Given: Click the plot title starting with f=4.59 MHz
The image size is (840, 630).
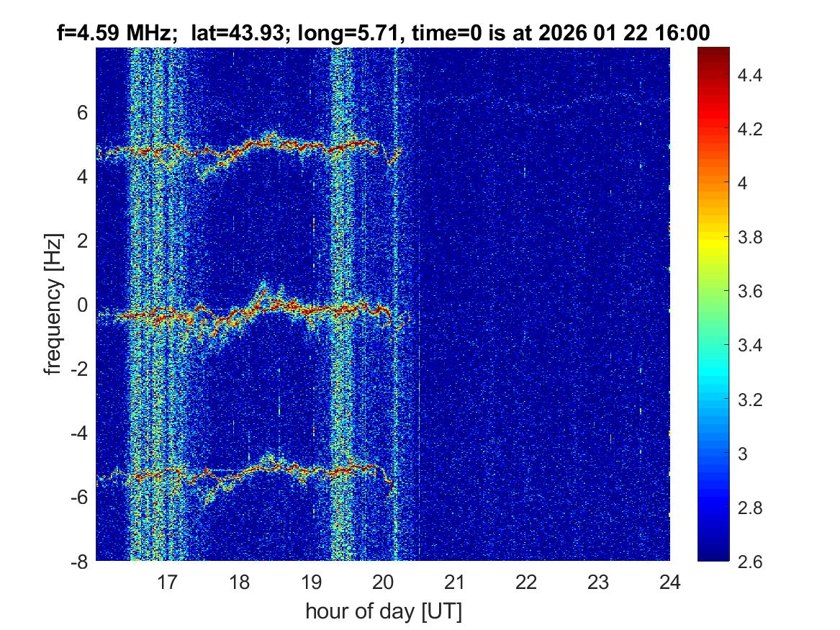Looking at the screenshot, I should click(384, 33).
